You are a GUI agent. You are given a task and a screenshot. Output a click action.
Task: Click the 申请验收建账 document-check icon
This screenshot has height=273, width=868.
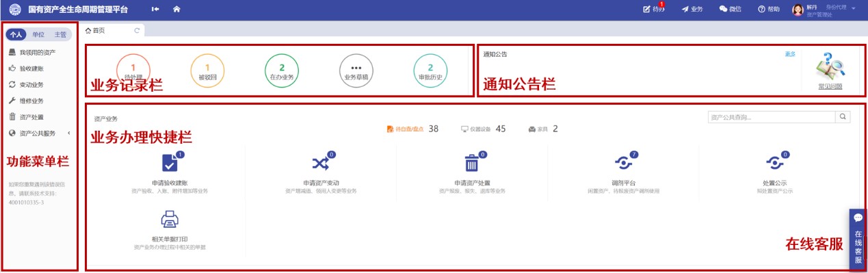click(x=170, y=164)
